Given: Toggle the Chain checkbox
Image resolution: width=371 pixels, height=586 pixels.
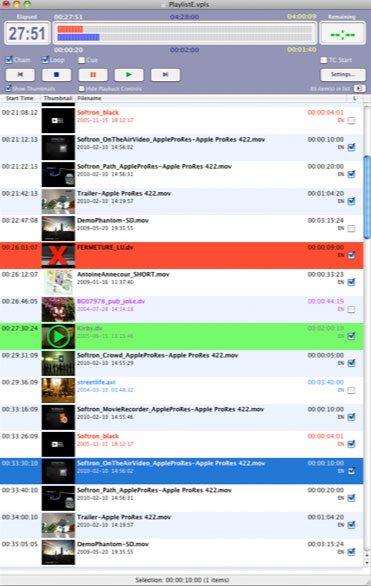Looking at the screenshot, I should pyautogui.click(x=9, y=60).
